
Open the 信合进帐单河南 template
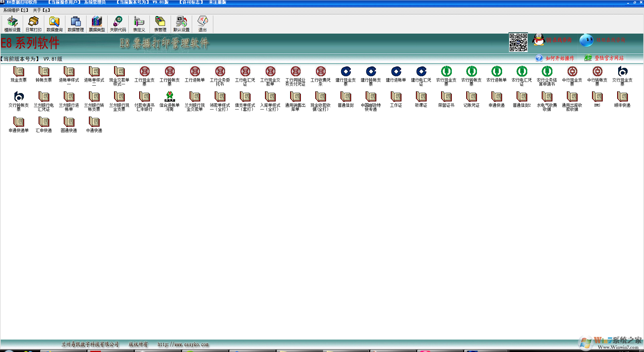[170, 101]
